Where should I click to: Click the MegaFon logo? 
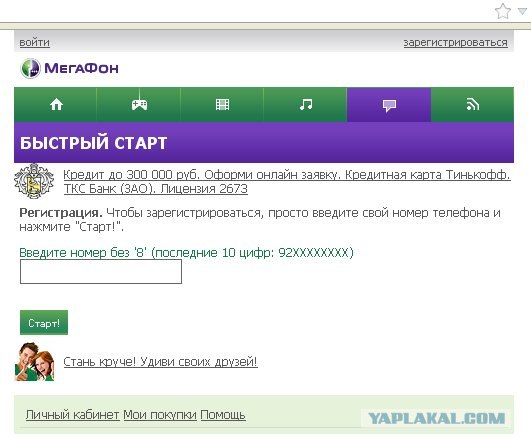[69, 68]
